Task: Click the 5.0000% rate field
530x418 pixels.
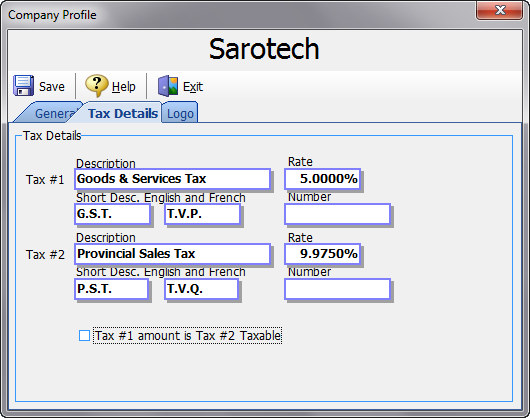Action: coord(322,179)
